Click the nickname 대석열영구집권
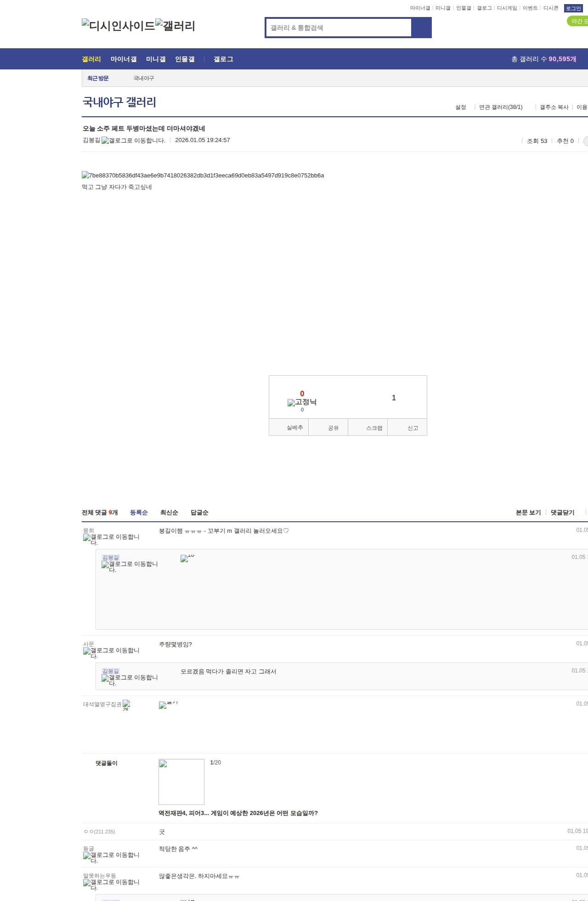The height and width of the screenshot is (901, 588). (102, 704)
